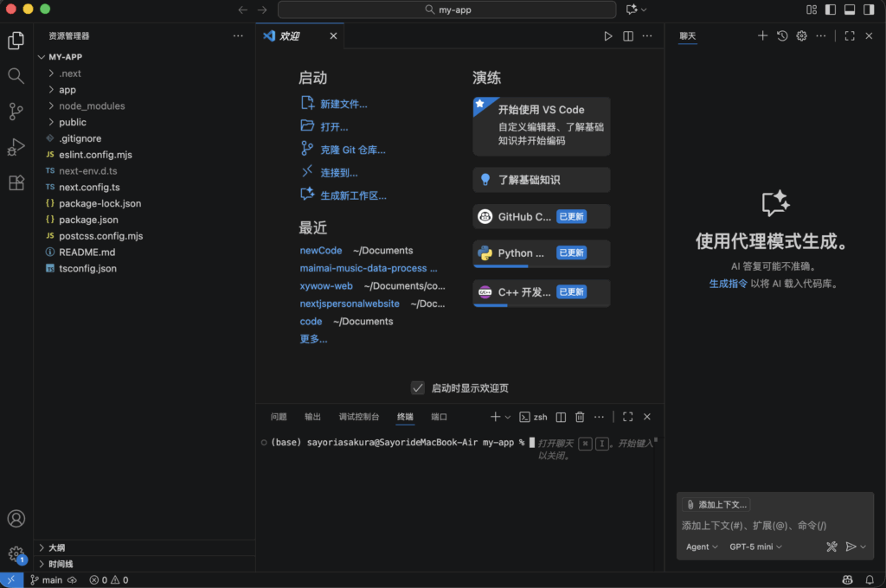
Task: Open the Extensions view in activity bar
Action: (16, 182)
